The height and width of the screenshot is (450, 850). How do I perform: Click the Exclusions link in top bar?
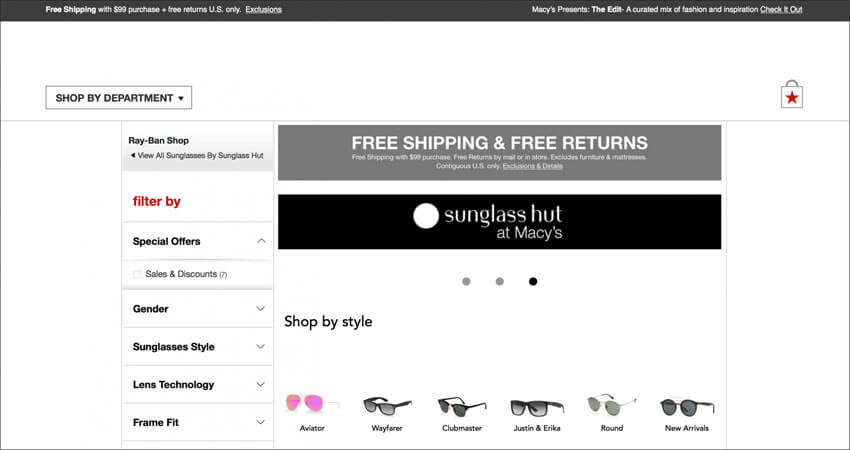pyautogui.click(x=263, y=9)
